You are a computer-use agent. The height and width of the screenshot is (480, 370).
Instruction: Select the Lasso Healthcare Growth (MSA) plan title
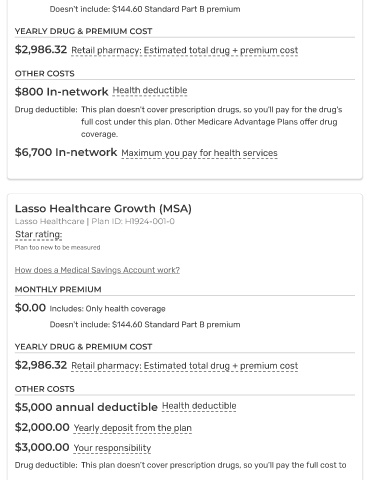click(103, 209)
